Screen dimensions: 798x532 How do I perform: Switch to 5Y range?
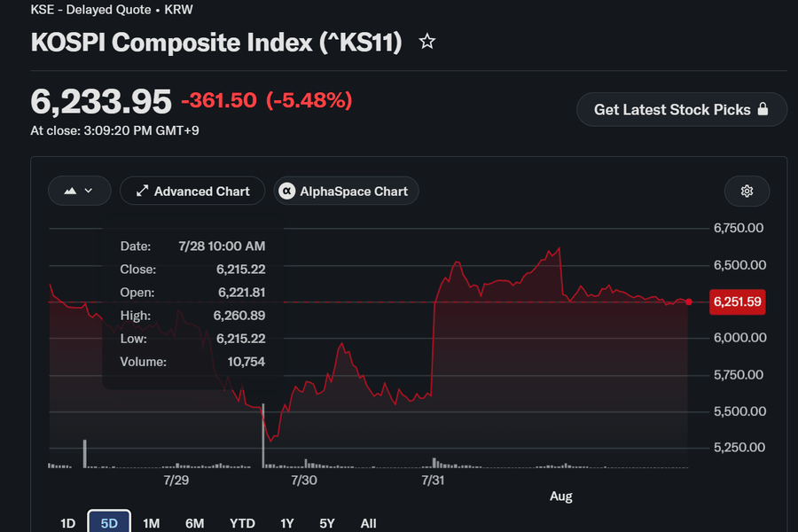tap(326, 523)
